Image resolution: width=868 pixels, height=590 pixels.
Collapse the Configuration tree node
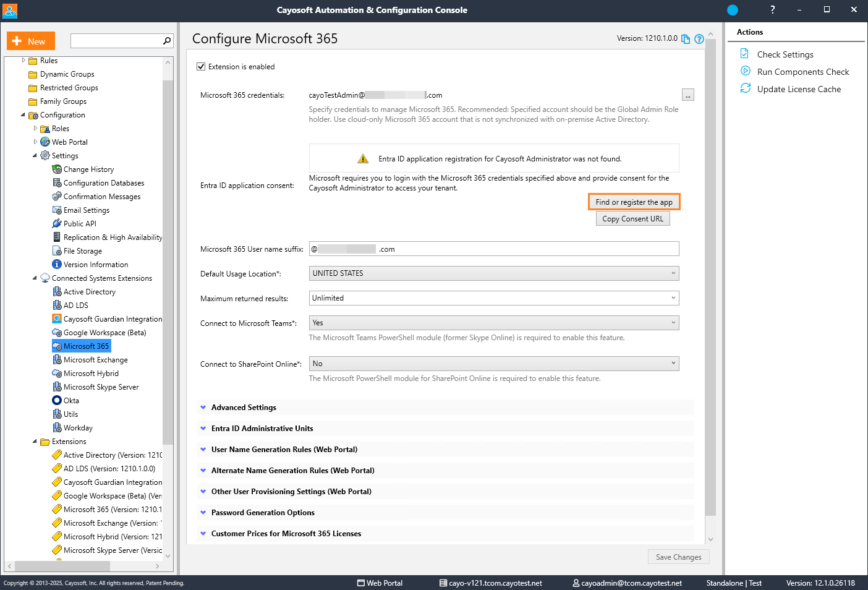click(23, 114)
